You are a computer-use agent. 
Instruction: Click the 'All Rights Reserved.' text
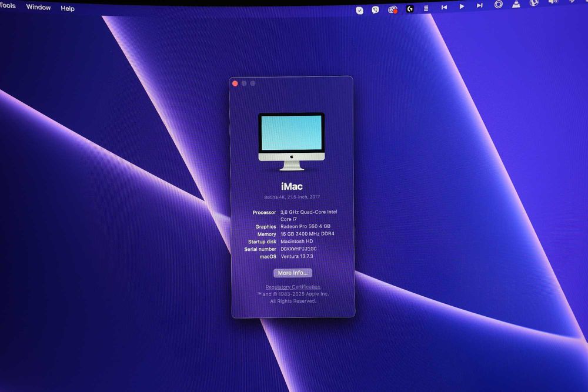[293, 301]
